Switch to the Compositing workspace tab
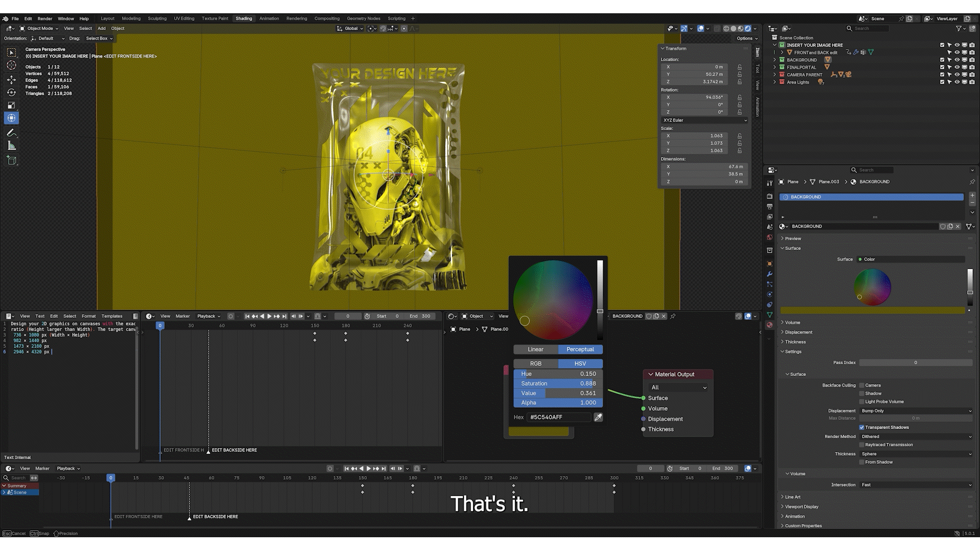Viewport: 980px width, 551px height. [327, 18]
